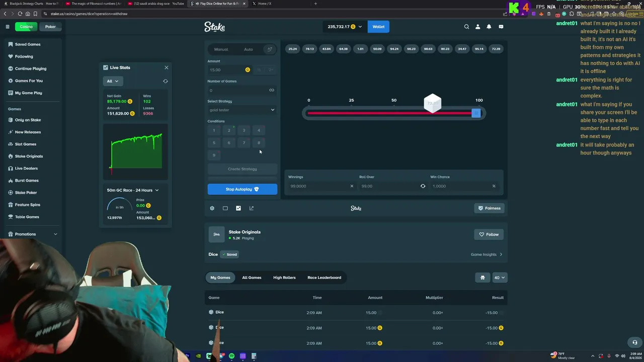Switch to the Home / X browser tab
The image size is (644, 362).
(279, 4)
